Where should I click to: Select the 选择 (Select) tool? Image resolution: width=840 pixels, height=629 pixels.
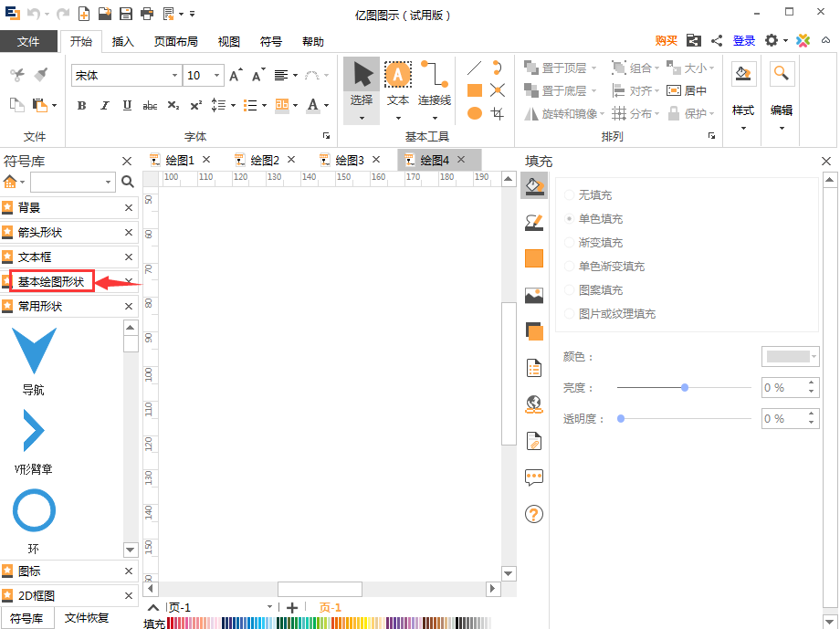point(361,89)
